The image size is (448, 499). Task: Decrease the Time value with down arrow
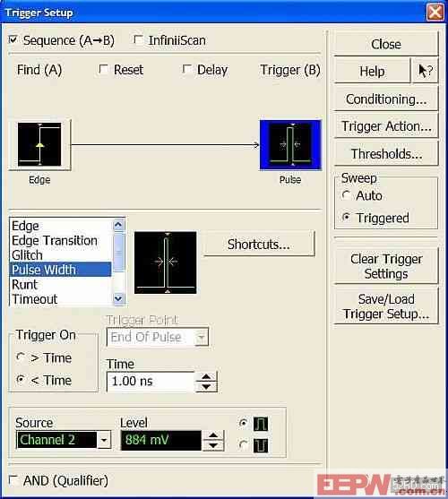coord(206,387)
